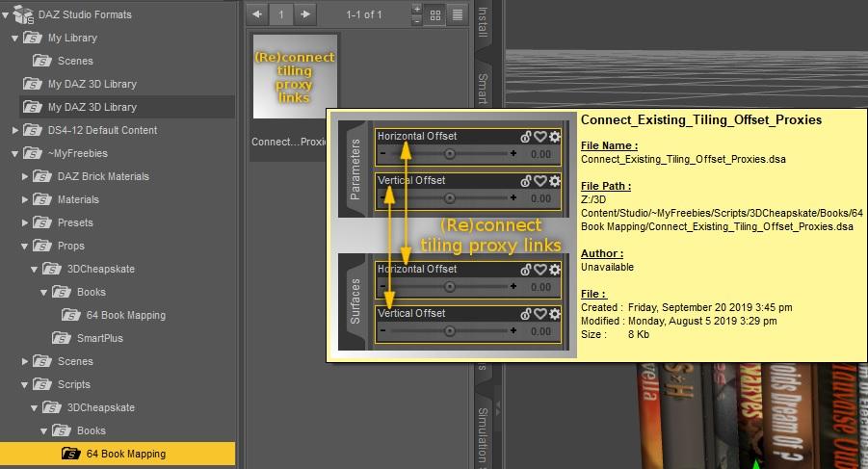The width and height of the screenshot is (868, 469).
Task: Collapse 3DCheapskate under Props
Action: pyautogui.click(x=35, y=270)
